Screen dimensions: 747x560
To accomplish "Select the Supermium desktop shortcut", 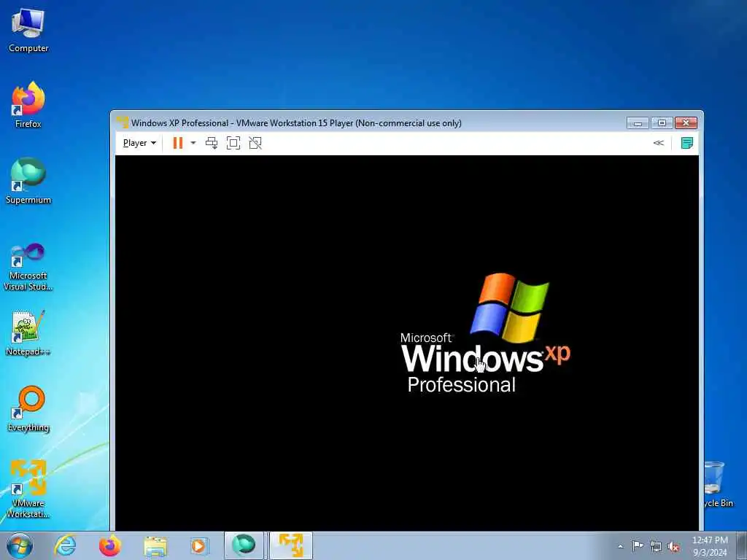I will tap(28, 182).
